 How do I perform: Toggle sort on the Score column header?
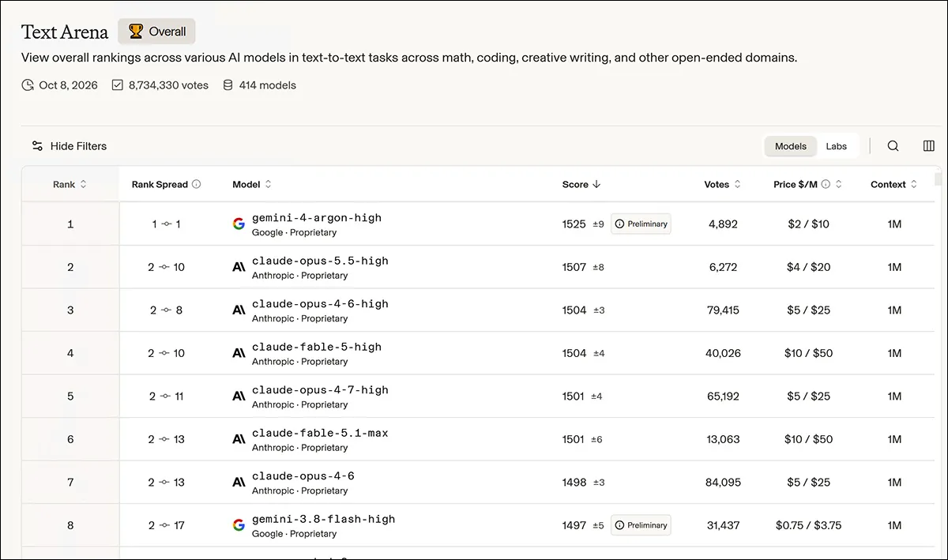581,184
